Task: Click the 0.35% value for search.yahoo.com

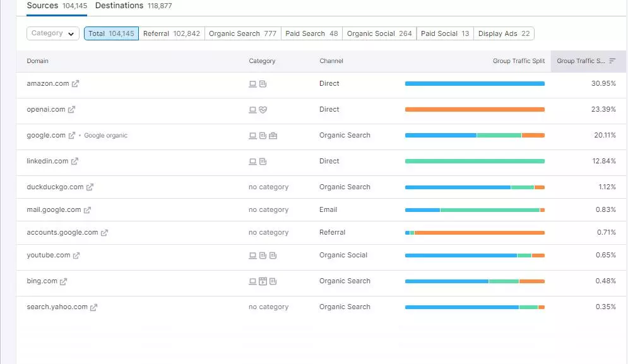Action: (x=605, y=307)
